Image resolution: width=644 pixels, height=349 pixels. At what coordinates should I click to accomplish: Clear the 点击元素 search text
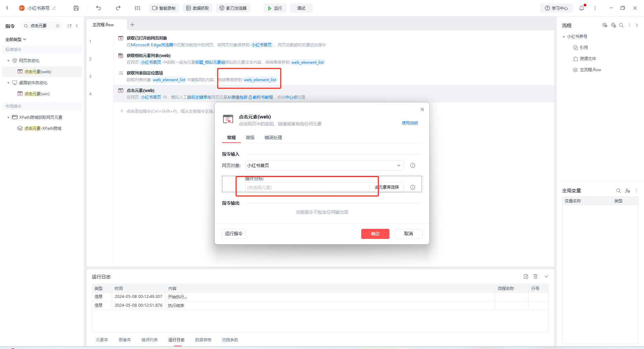coord(58,26)
